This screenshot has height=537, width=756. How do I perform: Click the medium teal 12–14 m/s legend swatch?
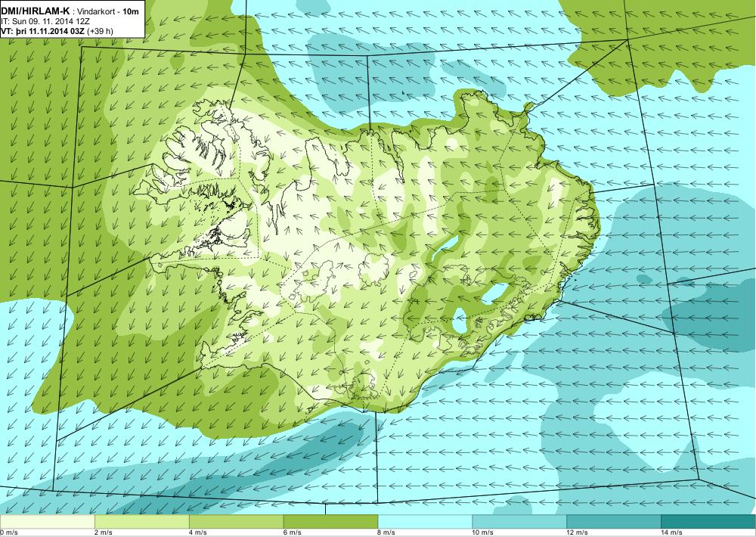point(614,522)
